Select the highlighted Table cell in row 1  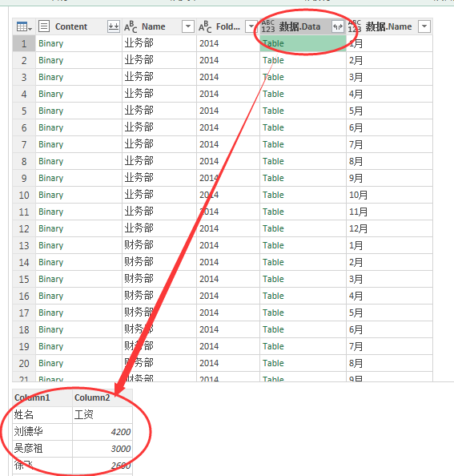[x=303, y=43]
